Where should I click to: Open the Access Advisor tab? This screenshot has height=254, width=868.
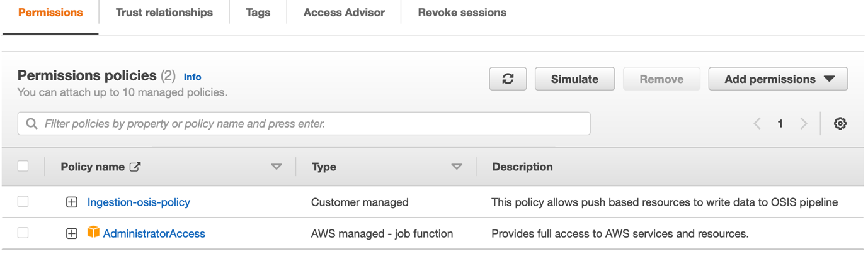tap(344, 13)
